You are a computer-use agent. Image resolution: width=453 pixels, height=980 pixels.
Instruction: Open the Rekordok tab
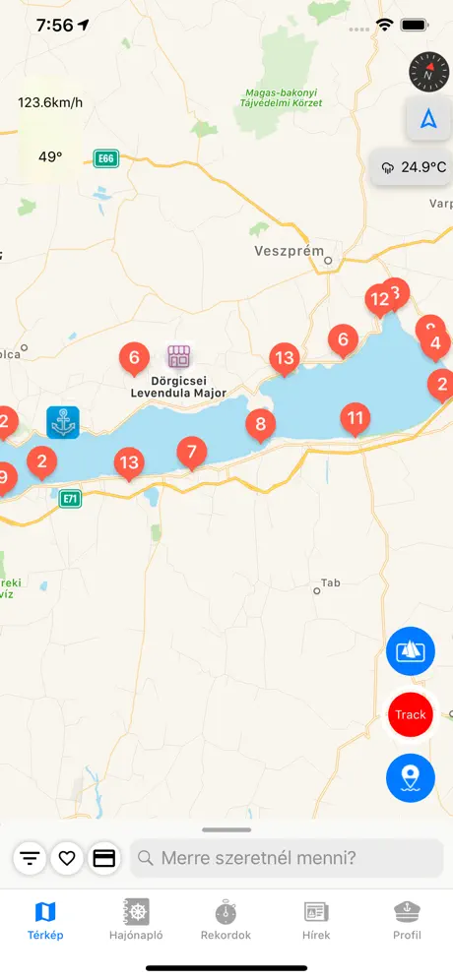[x=226, y=920]
